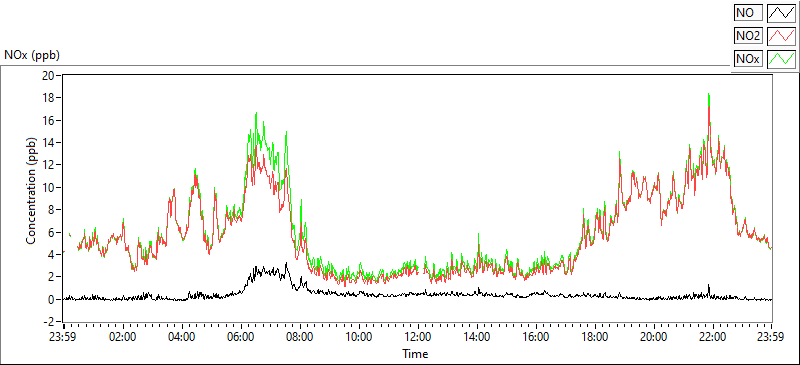800x365 pixels.
Task: Select the NO2 legend label
Action: tap(748, 36)
